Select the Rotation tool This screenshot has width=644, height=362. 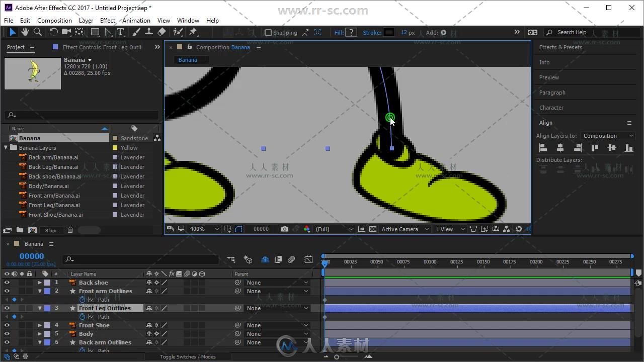point(53,32)
